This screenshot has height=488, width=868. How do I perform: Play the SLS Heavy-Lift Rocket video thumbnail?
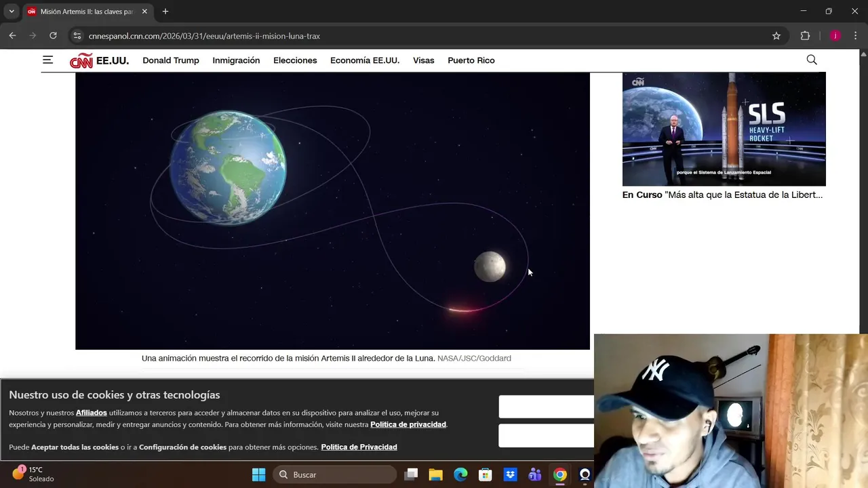click(x=724, y=129)
